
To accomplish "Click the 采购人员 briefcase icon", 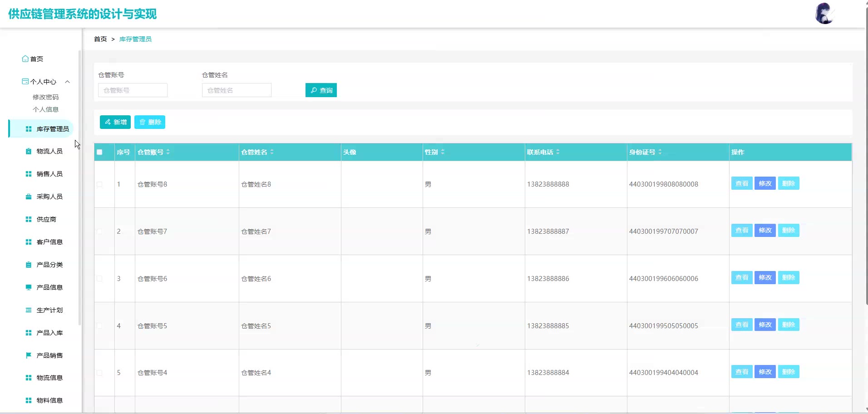I will pos(29,197).
